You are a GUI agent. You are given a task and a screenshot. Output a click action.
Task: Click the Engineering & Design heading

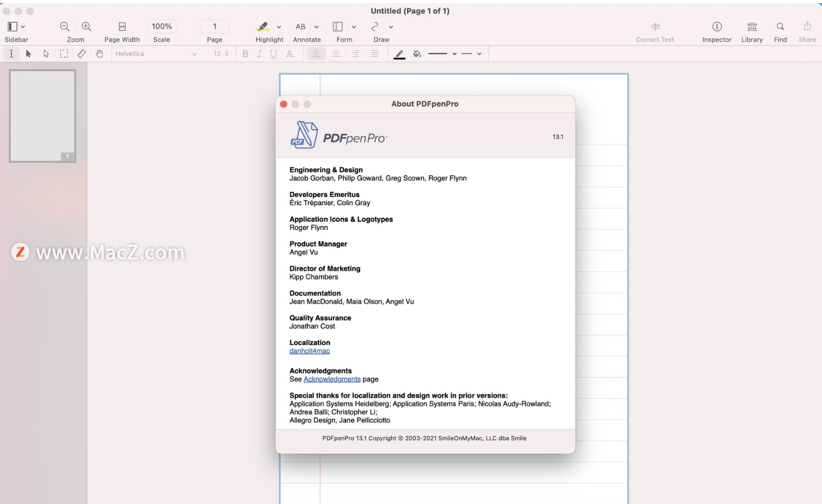click(326, 170)
